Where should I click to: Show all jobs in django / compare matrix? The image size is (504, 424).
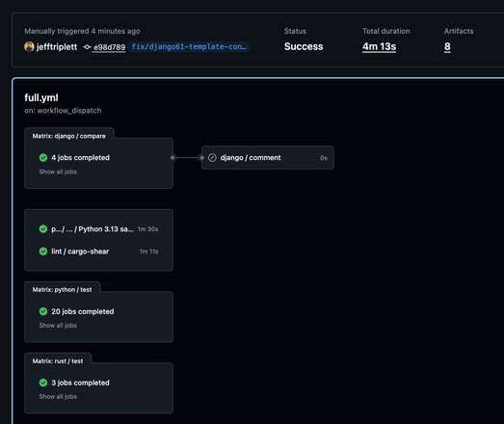tap(58, 172)
